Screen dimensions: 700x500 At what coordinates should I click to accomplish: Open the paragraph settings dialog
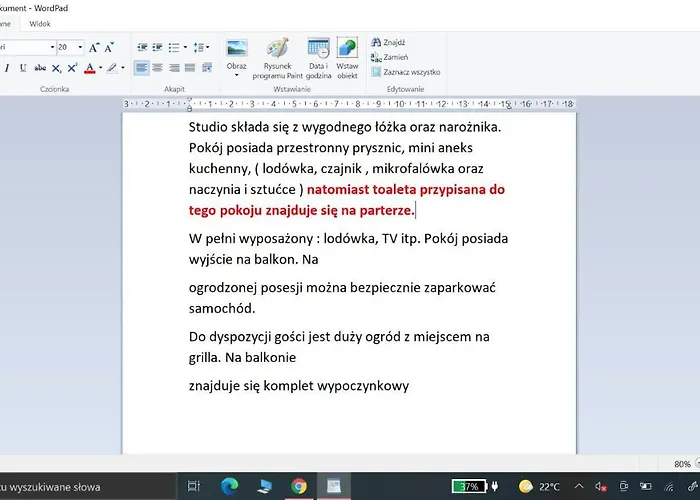click(x=207, y=68)
